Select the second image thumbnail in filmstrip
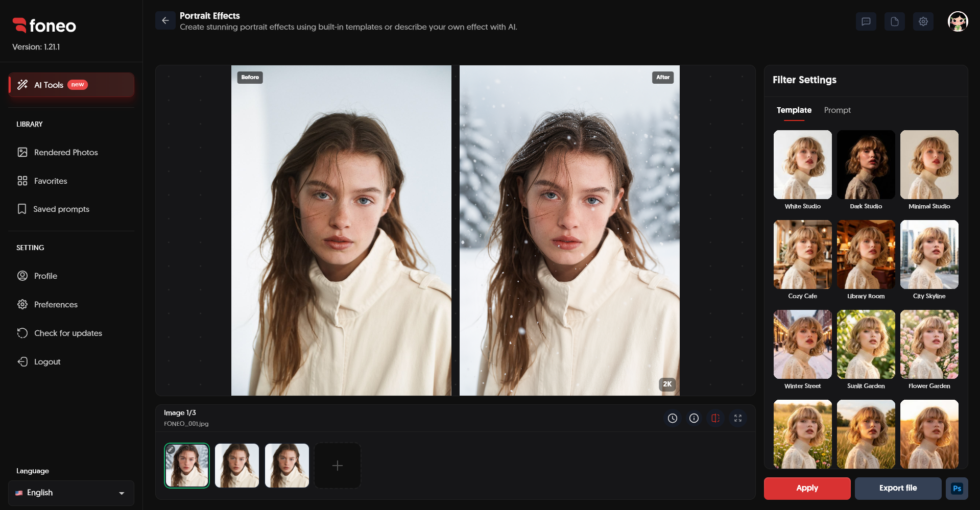Screen dimensions: 980x510 point(237,466)
